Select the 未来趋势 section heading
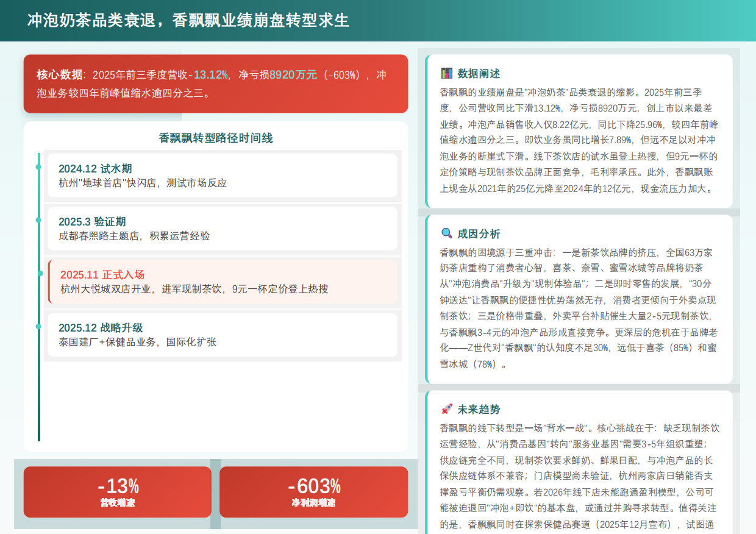This screenshot has width=756, height=534. pyautogui.click(x=479, y=409)
